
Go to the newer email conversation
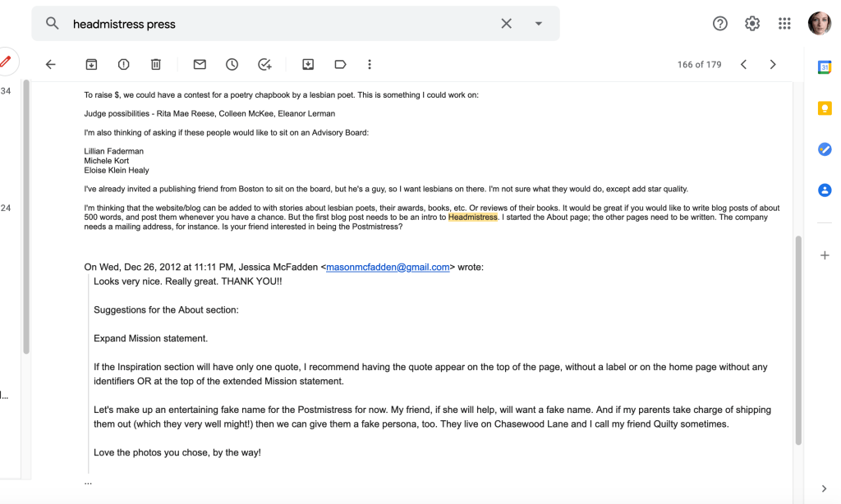click(743, 64)
